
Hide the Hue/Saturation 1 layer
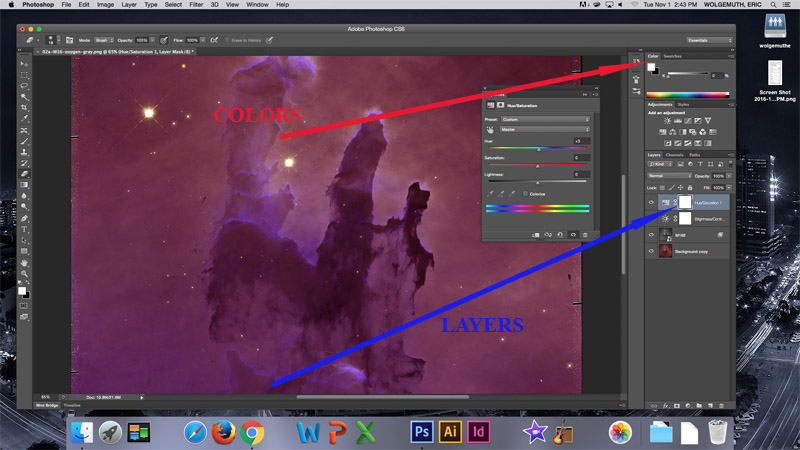[651, 202]
